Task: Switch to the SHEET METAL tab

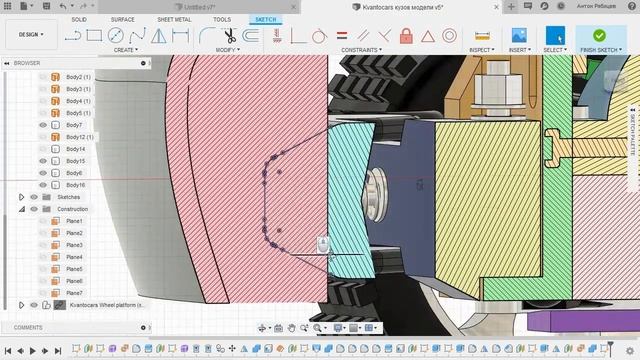Action: pyautogui.click(x=174, y=20)
